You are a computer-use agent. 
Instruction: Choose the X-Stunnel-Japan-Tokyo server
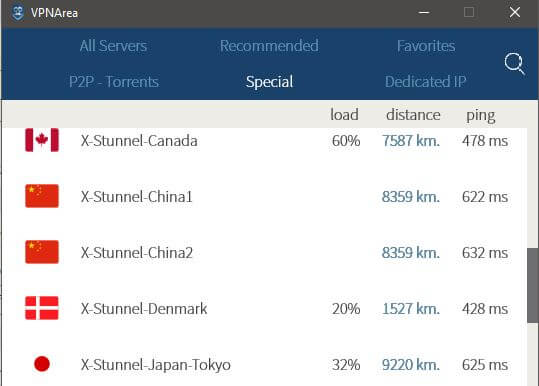(264, 365)
